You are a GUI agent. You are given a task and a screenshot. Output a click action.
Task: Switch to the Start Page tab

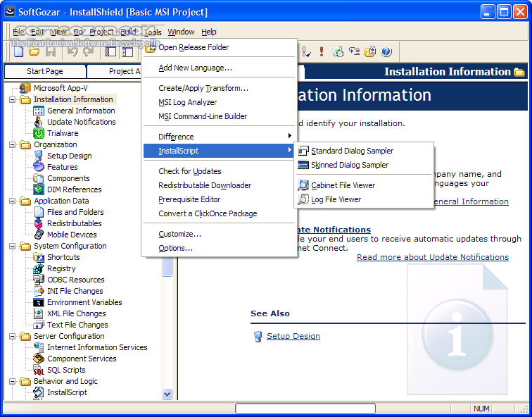(45, 71)
